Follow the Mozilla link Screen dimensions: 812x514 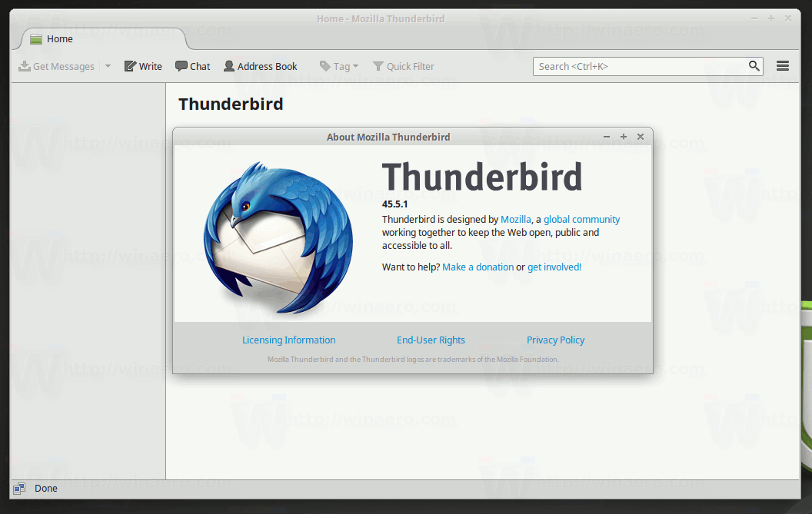[516, 220]
